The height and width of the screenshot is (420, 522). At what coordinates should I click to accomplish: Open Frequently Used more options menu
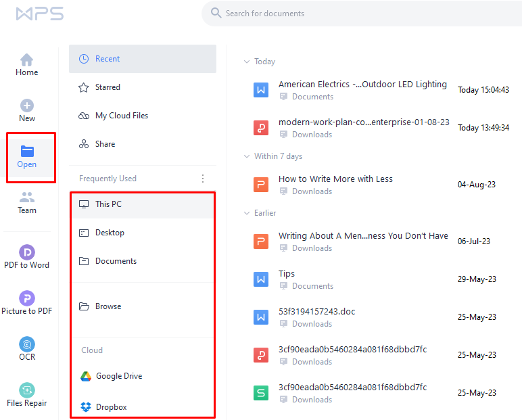[203, 179]
